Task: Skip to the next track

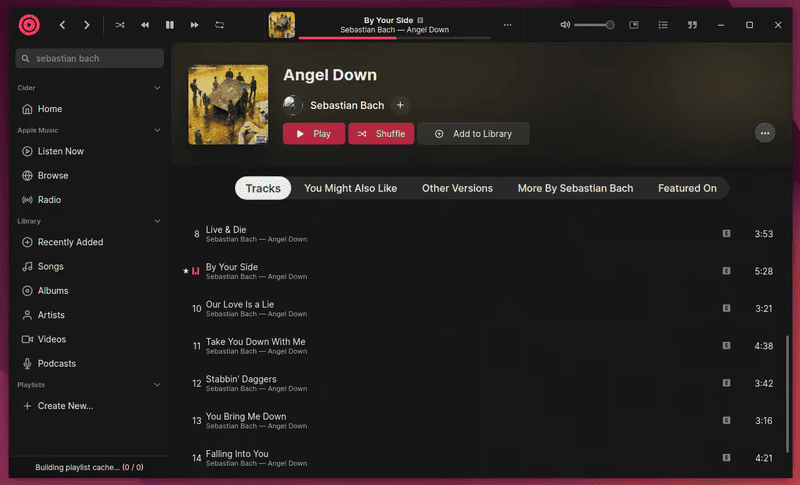Action: tap(195, 24)
